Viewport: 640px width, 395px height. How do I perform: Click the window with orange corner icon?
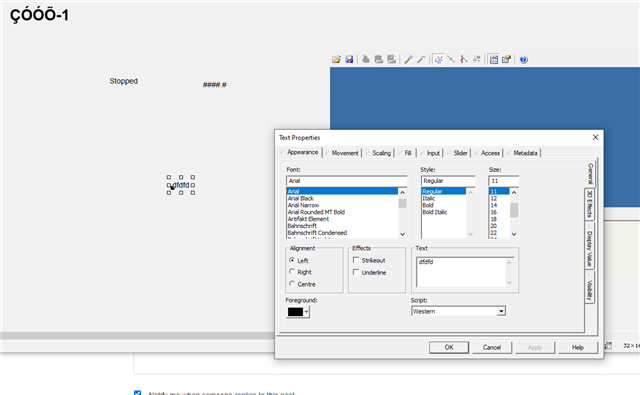pos(507,60)
